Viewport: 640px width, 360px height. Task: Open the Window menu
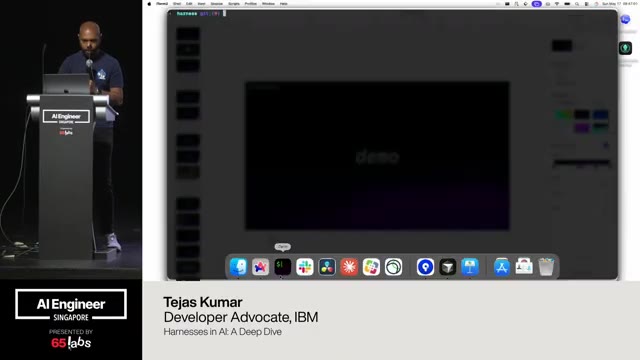(268, 4)
